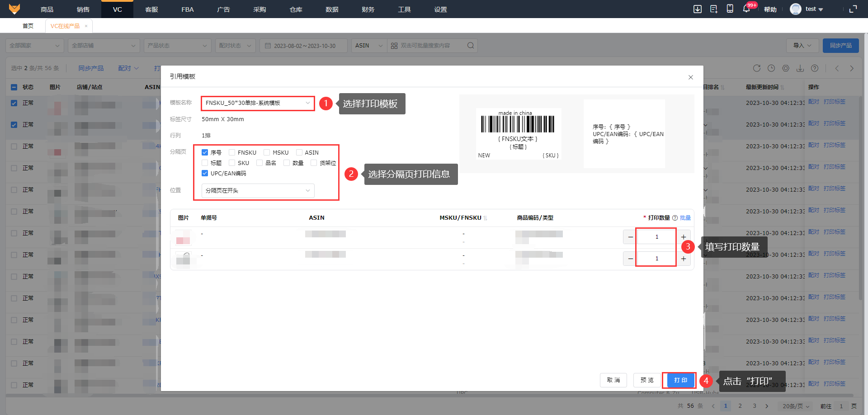868x415 pixels.
Task: Close the VC在线产品 tab
Action: 86,26
